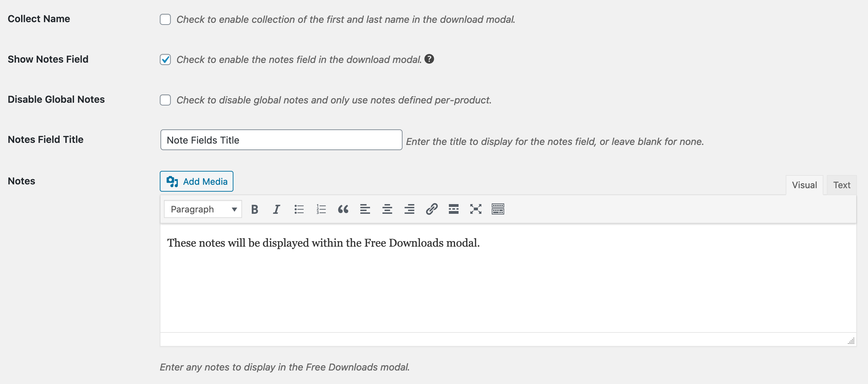The width and height of the screenshot is (868, 384).
Task: Open the Paragraph format dropdown
Action: (203, 209)
